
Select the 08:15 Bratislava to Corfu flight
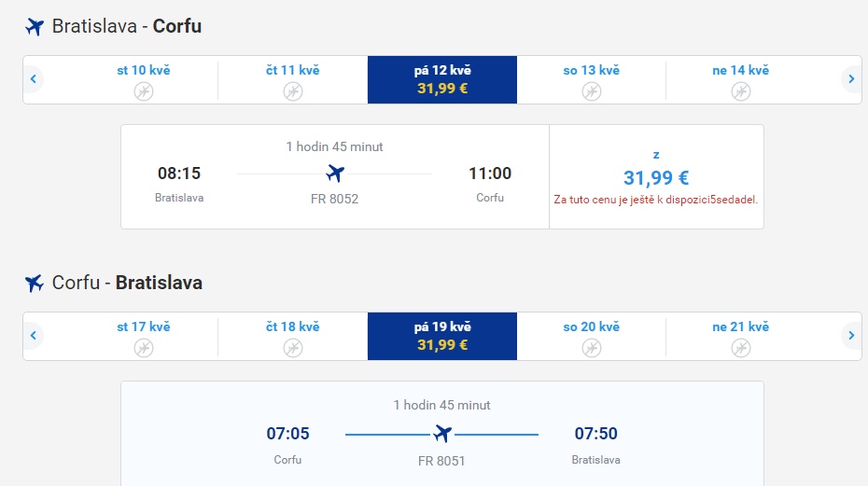(335, 176)
